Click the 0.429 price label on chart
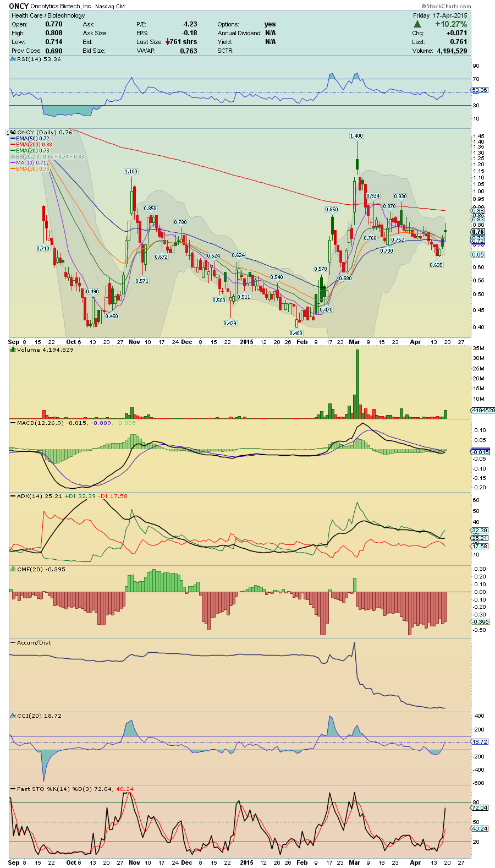Image resolution: width=495 pixels, height=868 pixels. [230, 323]
